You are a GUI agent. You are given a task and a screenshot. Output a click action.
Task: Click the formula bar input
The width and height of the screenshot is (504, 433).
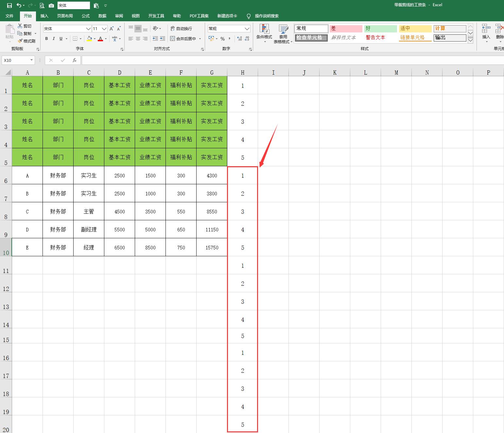293,60
